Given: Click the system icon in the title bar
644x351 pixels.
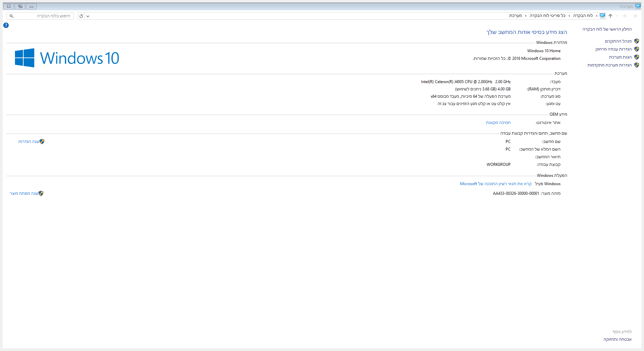Looking at the screenshot, I should click(x=638, y=6).
